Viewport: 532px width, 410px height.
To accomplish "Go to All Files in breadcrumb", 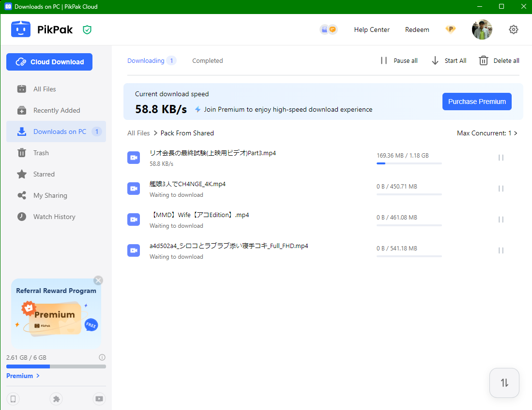I will 138,133.
